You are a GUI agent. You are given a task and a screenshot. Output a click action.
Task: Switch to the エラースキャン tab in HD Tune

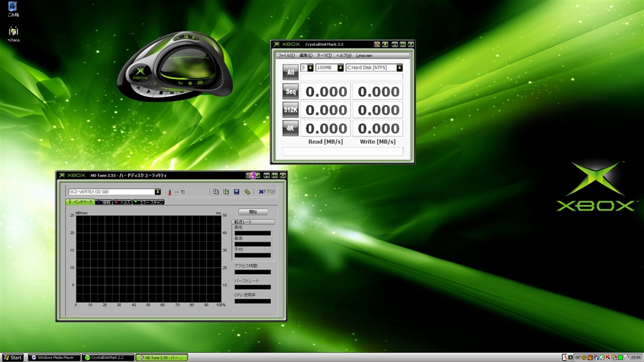pos(149,202)
